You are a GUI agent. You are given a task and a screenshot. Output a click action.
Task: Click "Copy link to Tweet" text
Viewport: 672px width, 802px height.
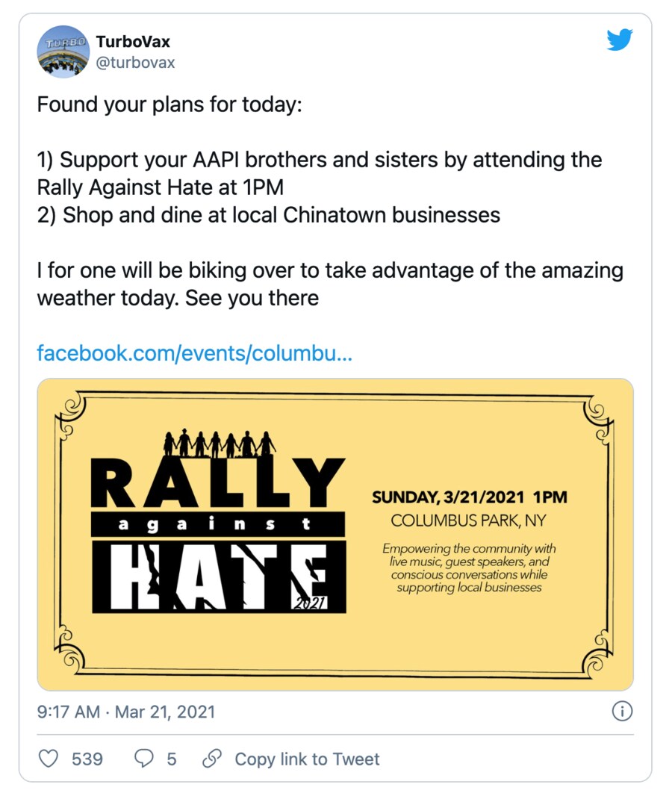[x=307, y=759]
